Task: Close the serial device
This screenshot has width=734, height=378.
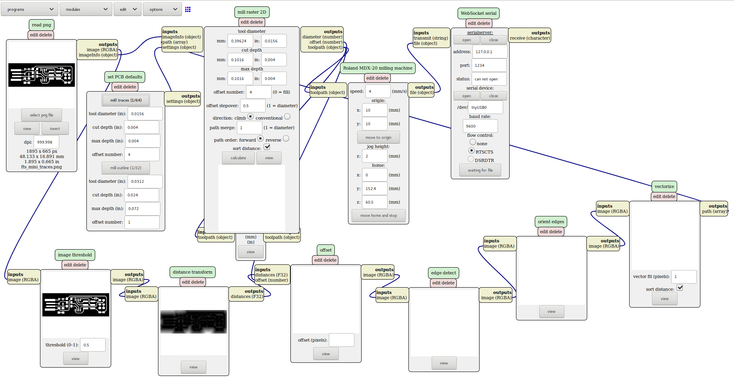Action: click(493, 96)
